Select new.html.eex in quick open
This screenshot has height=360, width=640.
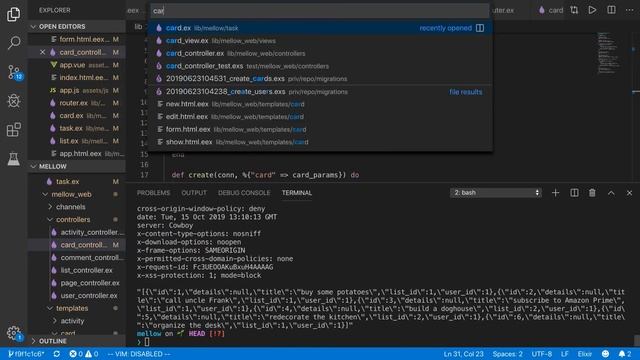[320, 104]
